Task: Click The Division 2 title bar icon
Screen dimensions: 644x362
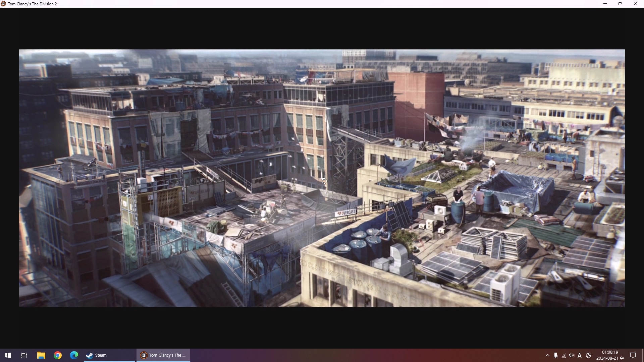Action: 3,4
